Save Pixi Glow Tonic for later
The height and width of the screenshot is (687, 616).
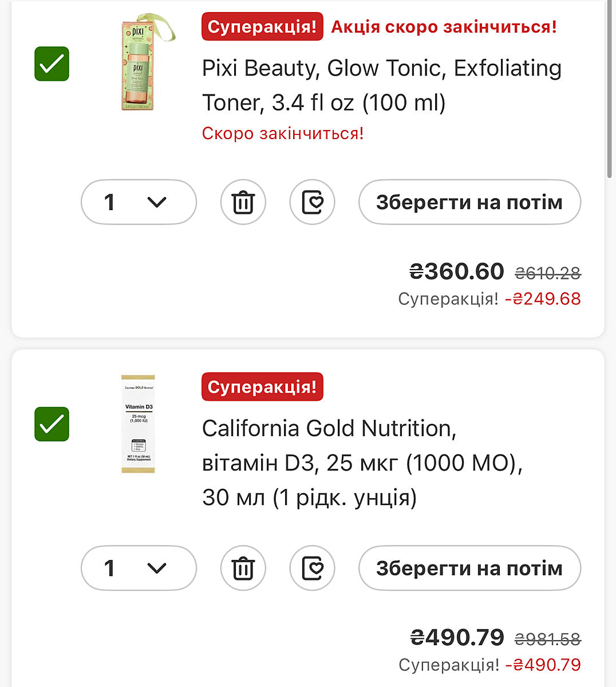[469, 202]
